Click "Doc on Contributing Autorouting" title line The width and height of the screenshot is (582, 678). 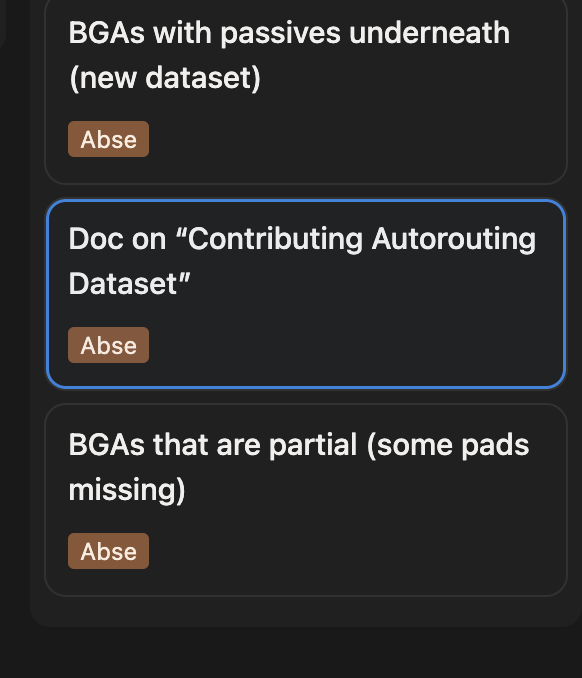(302, 239)
